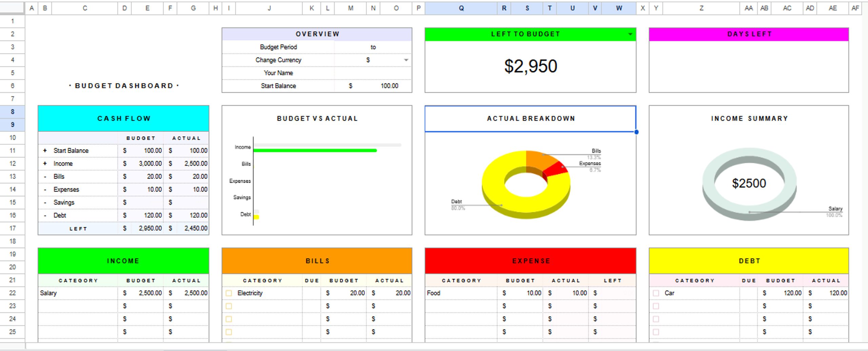
Task: Select column Q header
Action: (461, 8)
